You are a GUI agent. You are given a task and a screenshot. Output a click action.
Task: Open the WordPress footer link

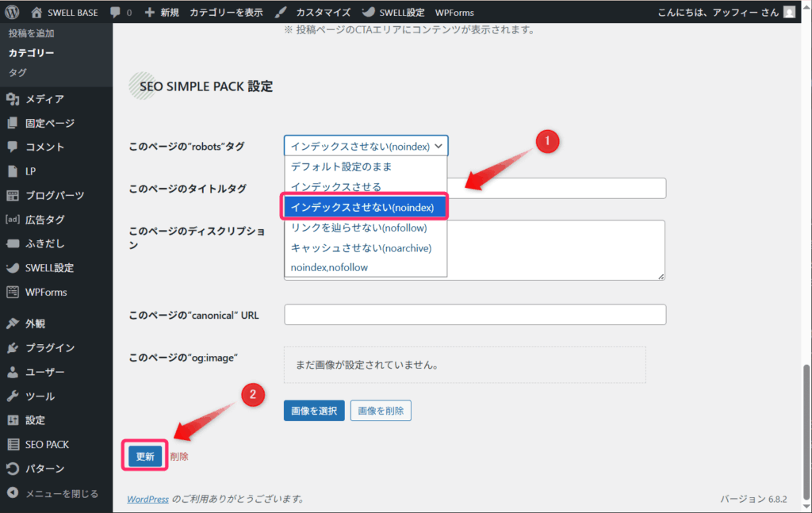click(147, 499)
